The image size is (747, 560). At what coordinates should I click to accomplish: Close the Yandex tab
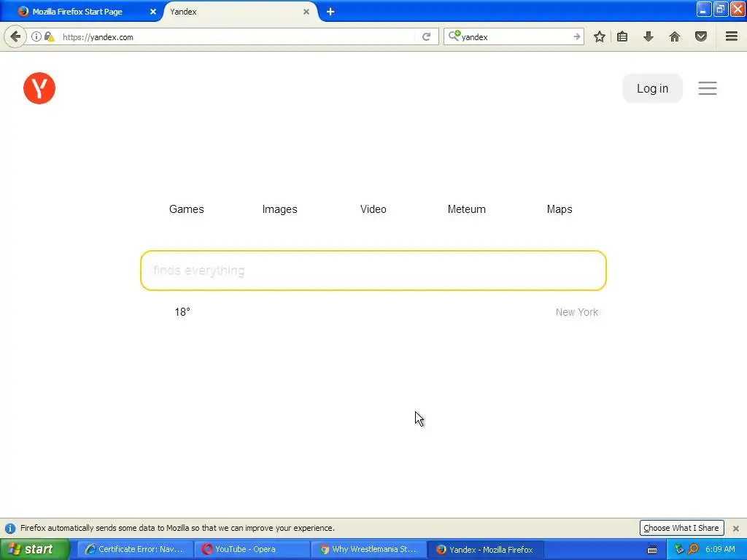coord(306,12)
